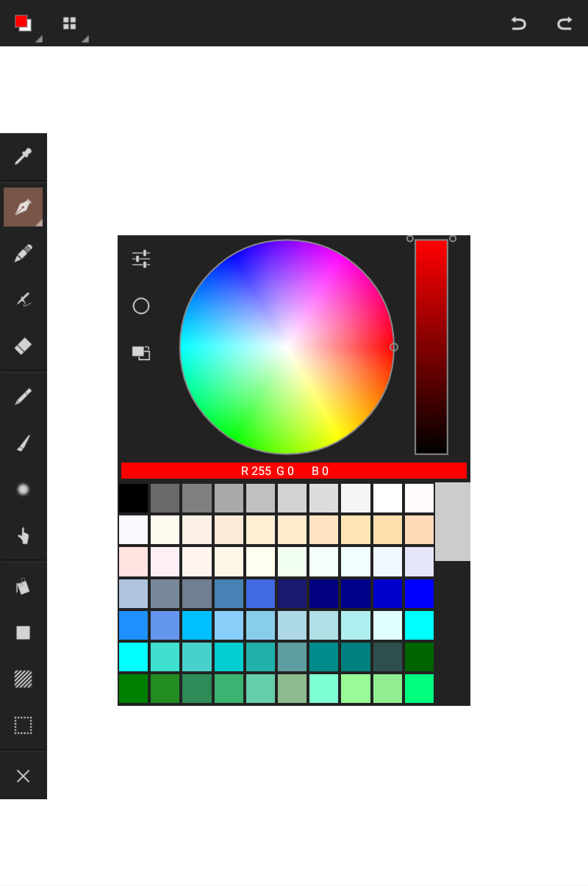Choose the dark slate gray swatch
Image resolution: width=588 pixels, height=886 pixels.
tap(387, 657)
